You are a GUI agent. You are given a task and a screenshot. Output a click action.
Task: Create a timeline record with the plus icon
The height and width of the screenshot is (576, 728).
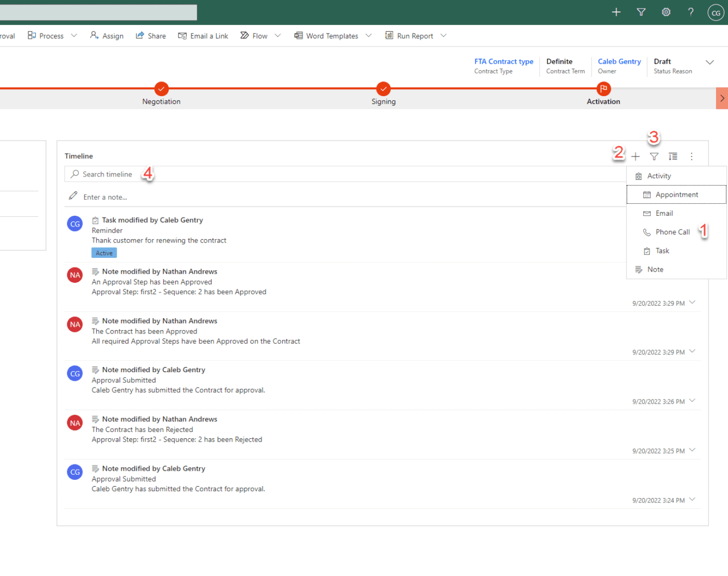635,156
